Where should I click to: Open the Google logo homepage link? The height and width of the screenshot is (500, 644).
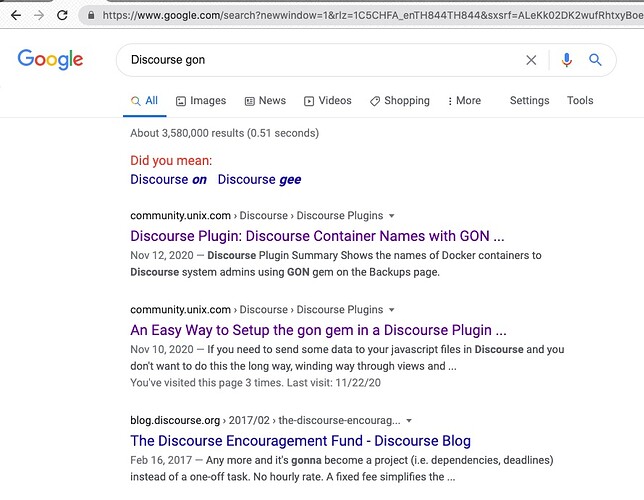50,60
